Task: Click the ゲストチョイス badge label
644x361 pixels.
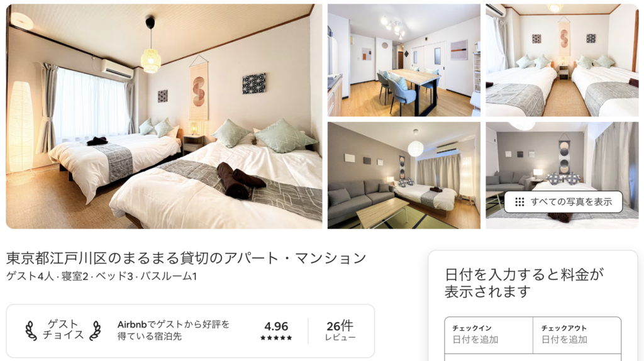Action: coord(64,330)
